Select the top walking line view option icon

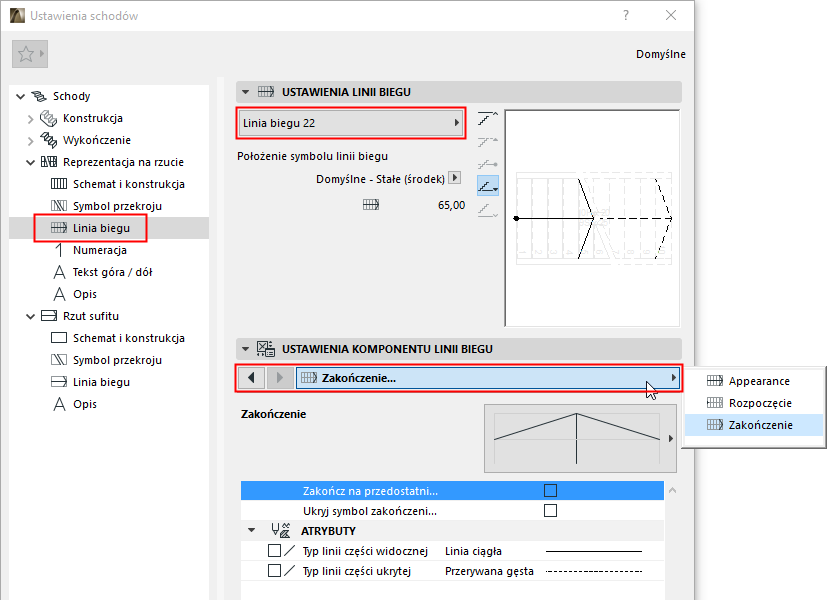pyautogui.click(x=487, y=118)
